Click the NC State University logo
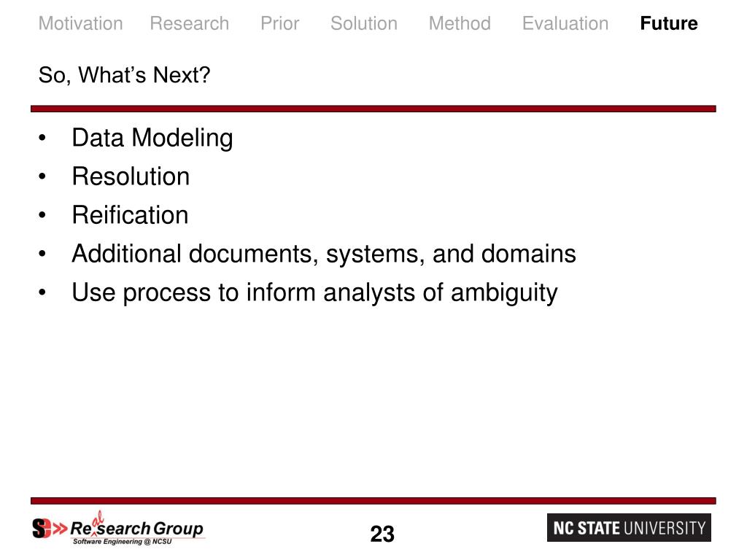The width and height of the screenshot is (747, 560). 629,528
